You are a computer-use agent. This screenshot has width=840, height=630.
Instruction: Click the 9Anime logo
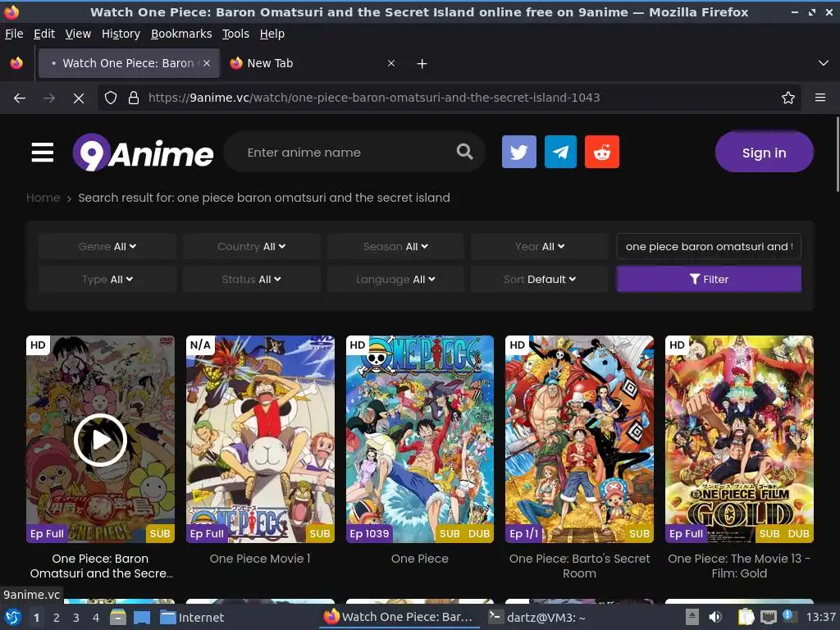click(143, 153)
